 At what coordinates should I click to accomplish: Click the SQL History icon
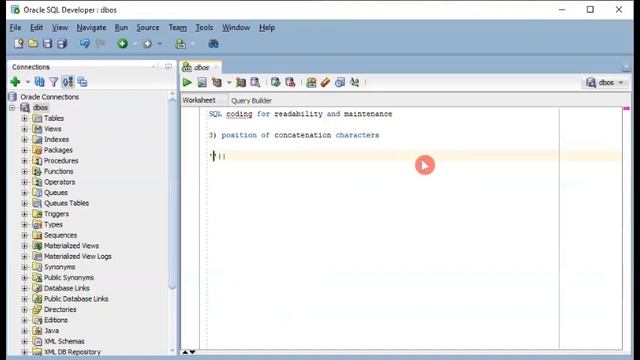tap(340, 82)
